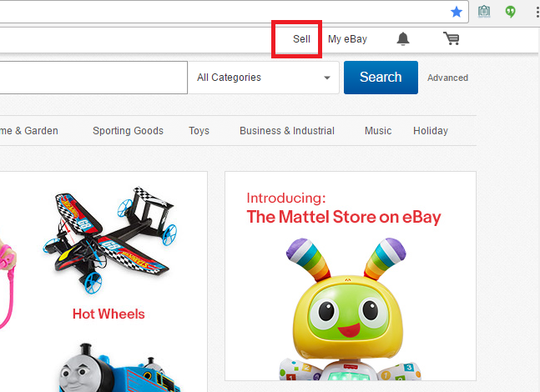The width and height of the screenshot is (540, 392).
Task: Open the Holiday category
Action: pos(431,131)
